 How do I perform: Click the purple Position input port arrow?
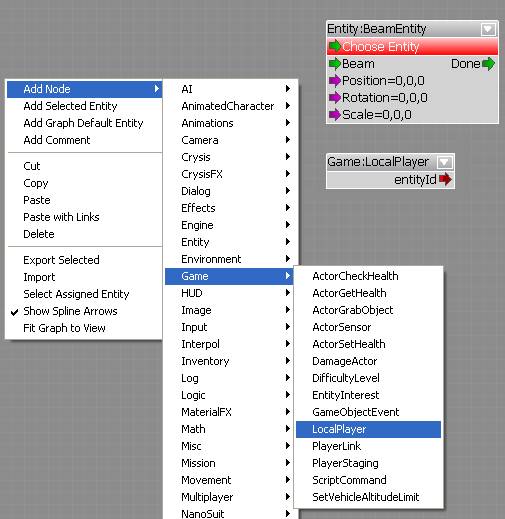(335, 81)
